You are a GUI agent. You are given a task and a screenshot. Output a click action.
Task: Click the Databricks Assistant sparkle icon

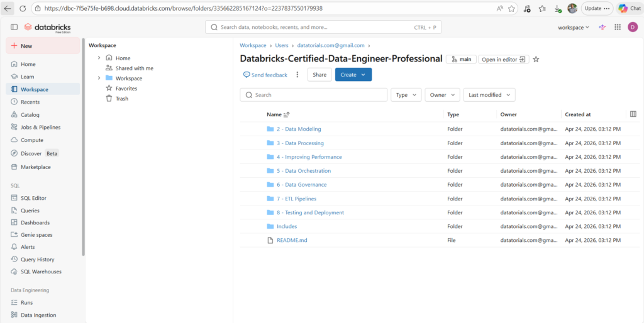602,27
